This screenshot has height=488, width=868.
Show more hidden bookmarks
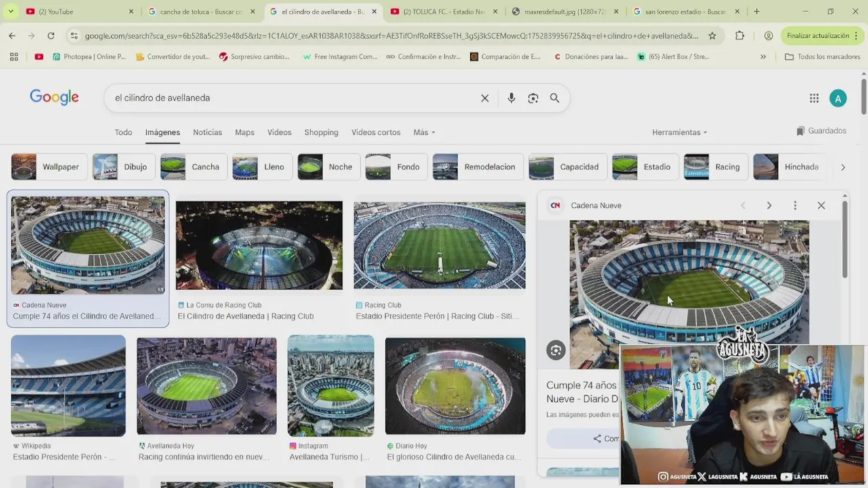tap(763, 57)
